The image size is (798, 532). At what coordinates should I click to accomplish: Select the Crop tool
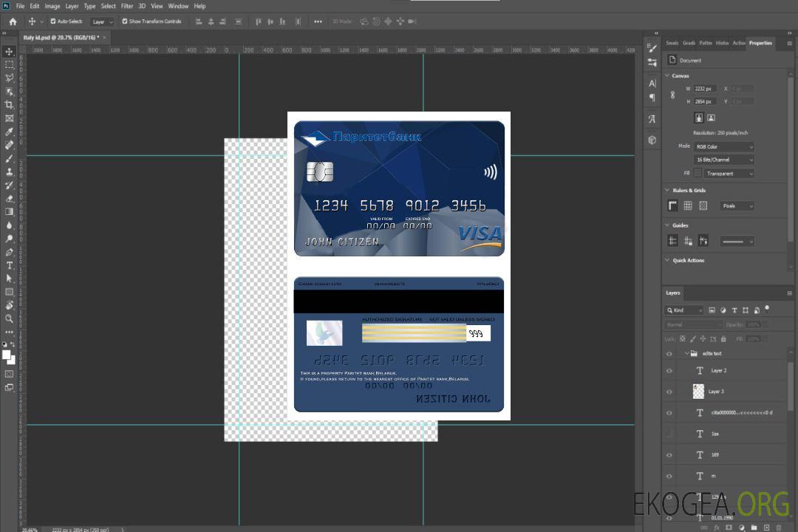tap(9, 105)
